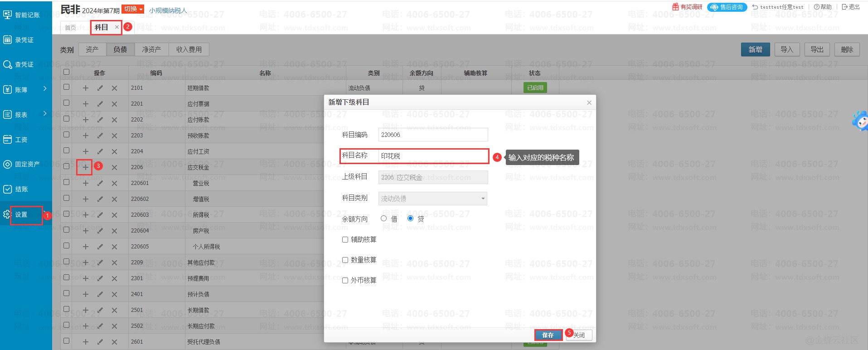The width and height of the screenshot is (868, 350).
Task: Open 设置 in the sidebar
Action: click(x=21, y=214)
